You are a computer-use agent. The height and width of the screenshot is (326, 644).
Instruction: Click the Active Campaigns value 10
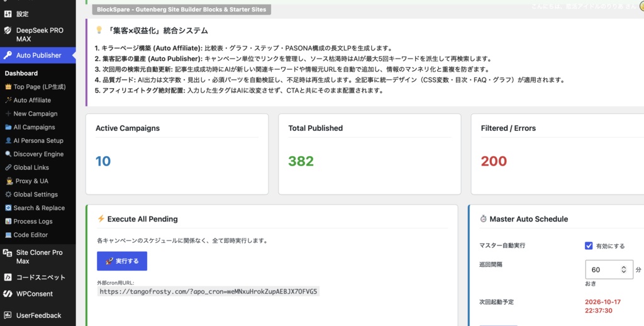pos(104,161)
